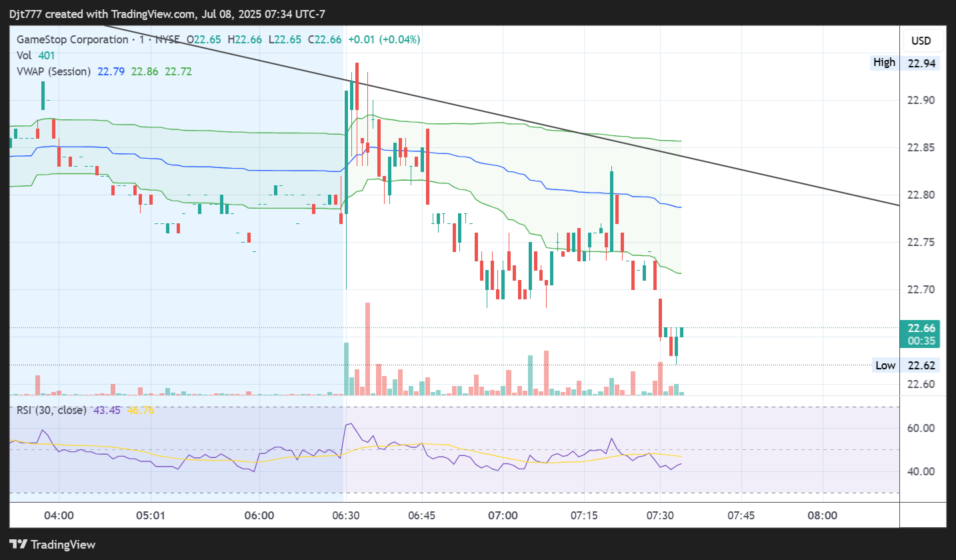Click the RSI 60.00 axis label
The width and height of the screenshot is (956, 560).
(x=921, y=428)
